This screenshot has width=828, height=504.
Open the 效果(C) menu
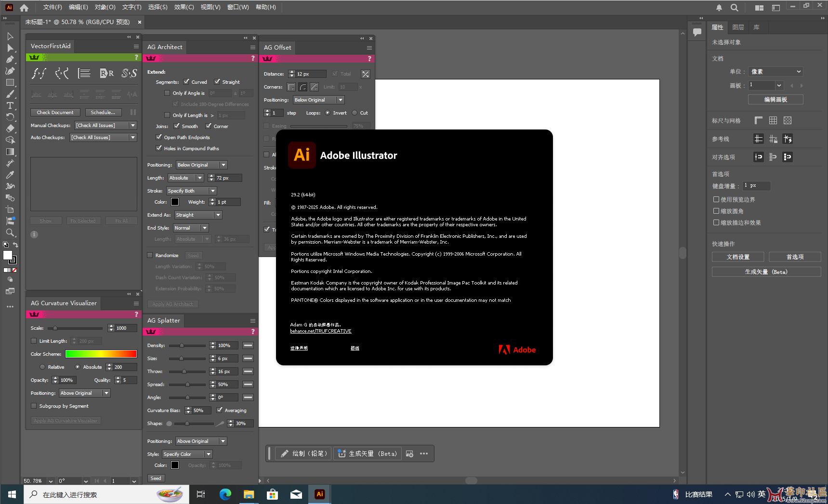tap(184, 7)
